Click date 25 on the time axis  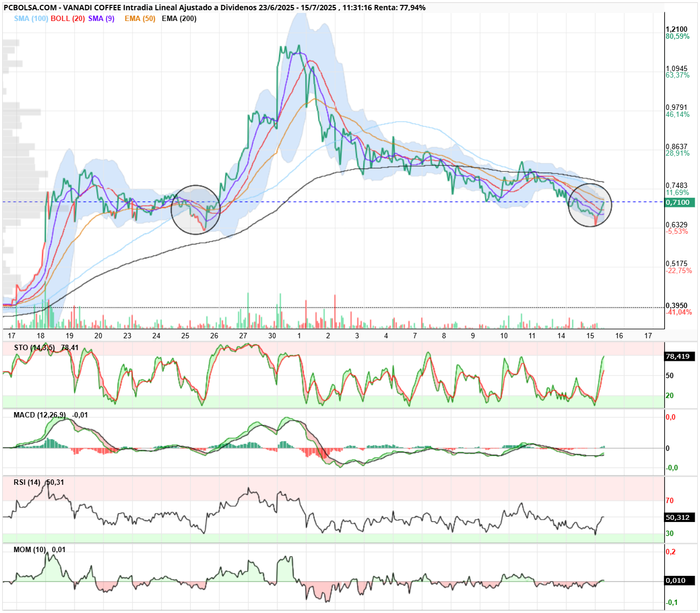tap(185, 336)
